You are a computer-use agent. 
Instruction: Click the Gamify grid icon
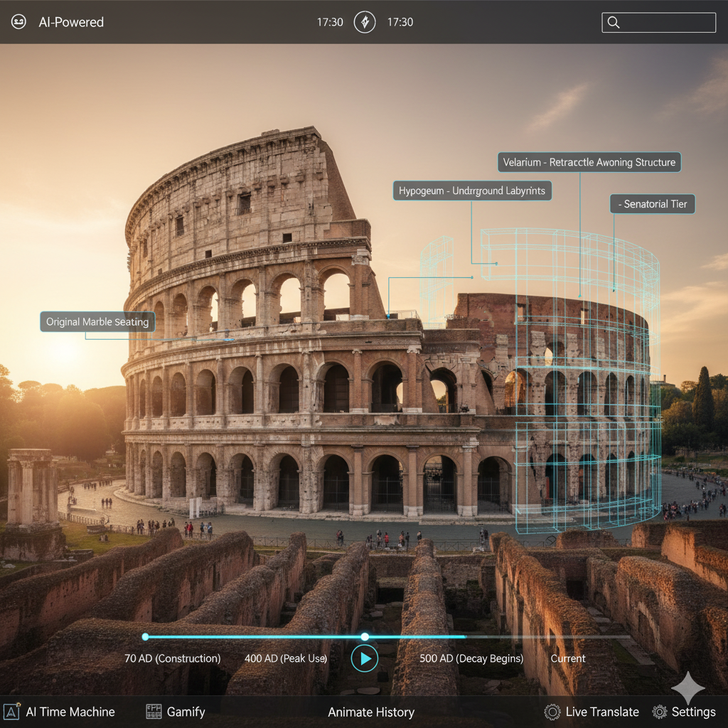pos(154,712)
